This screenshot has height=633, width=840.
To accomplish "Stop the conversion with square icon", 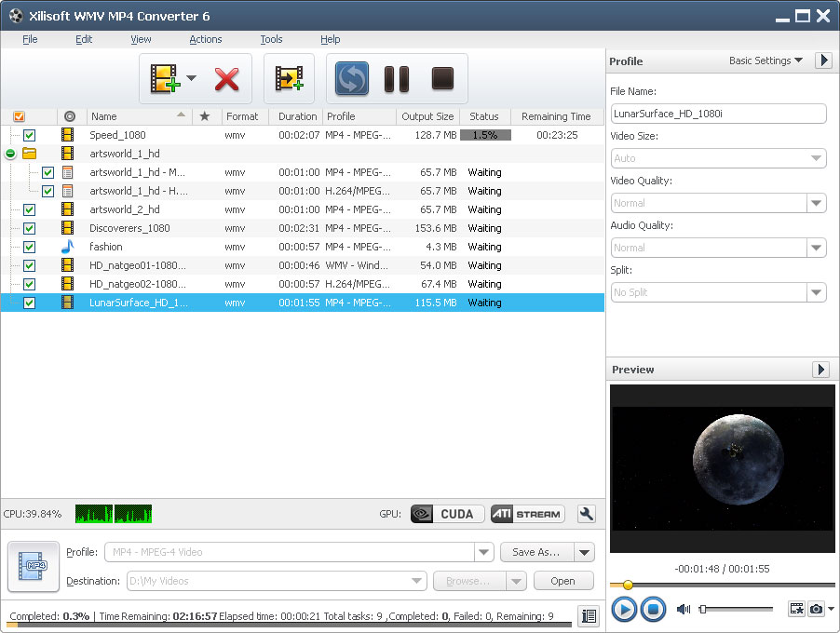I will pos(442,79).
